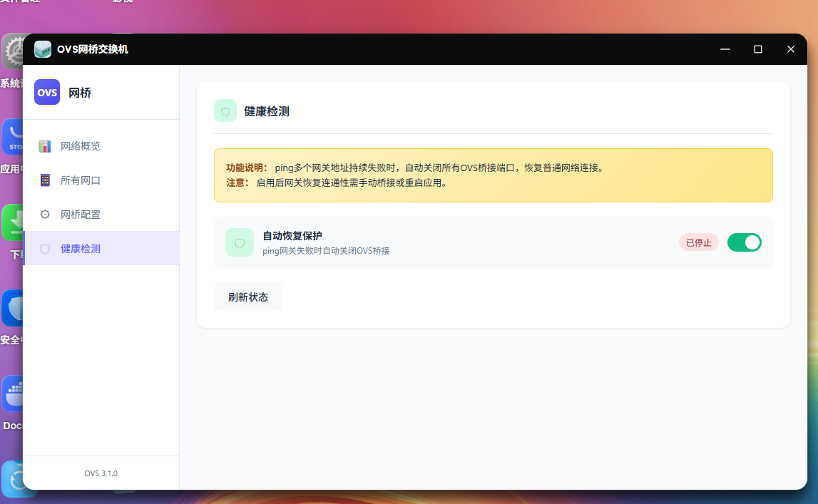This screenshot has width=818, height=504.
Task: Click the 刷新状态 button
Action: tap(248, 297)
